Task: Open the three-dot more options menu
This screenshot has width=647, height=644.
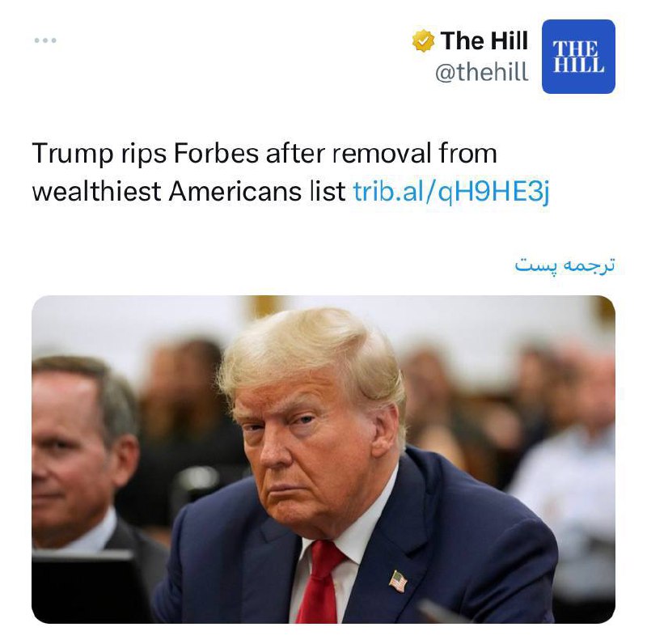Action: tap(45, 40)
